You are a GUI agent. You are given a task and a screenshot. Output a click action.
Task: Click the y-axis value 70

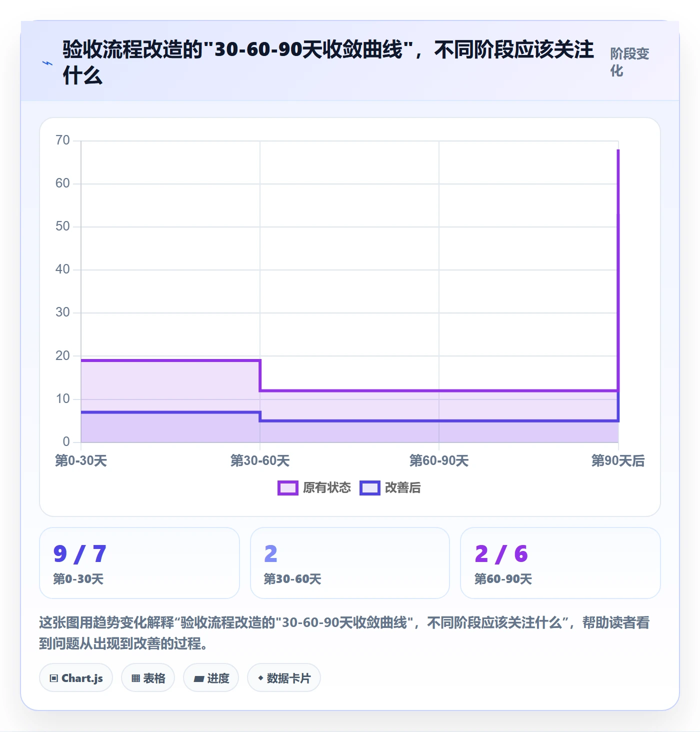coord(63,140)
